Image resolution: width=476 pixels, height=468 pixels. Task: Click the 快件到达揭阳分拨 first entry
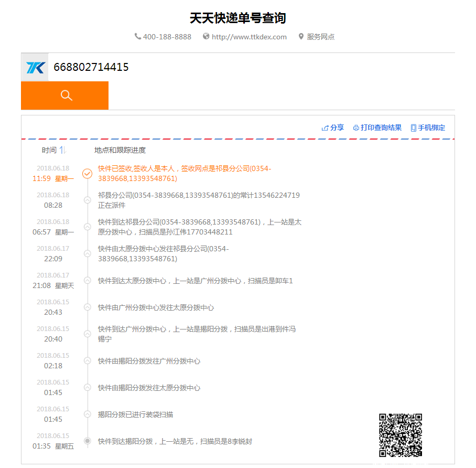point(175,441)
